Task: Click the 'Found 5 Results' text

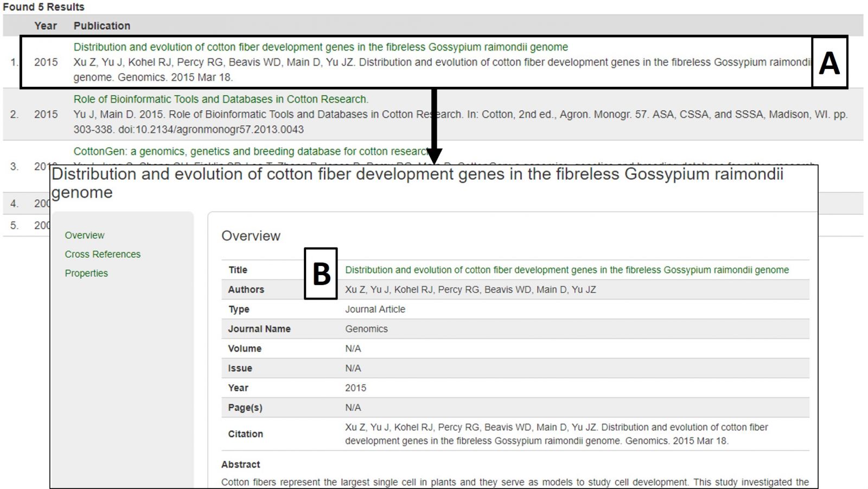Action: [x=44, y=7]
